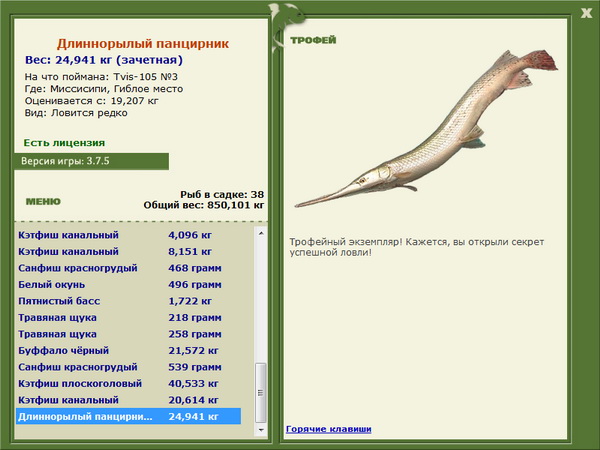The image size is (600, 450).
Task: Click the Оценивается с: 19,207 кг line
Action: [91, 101]
